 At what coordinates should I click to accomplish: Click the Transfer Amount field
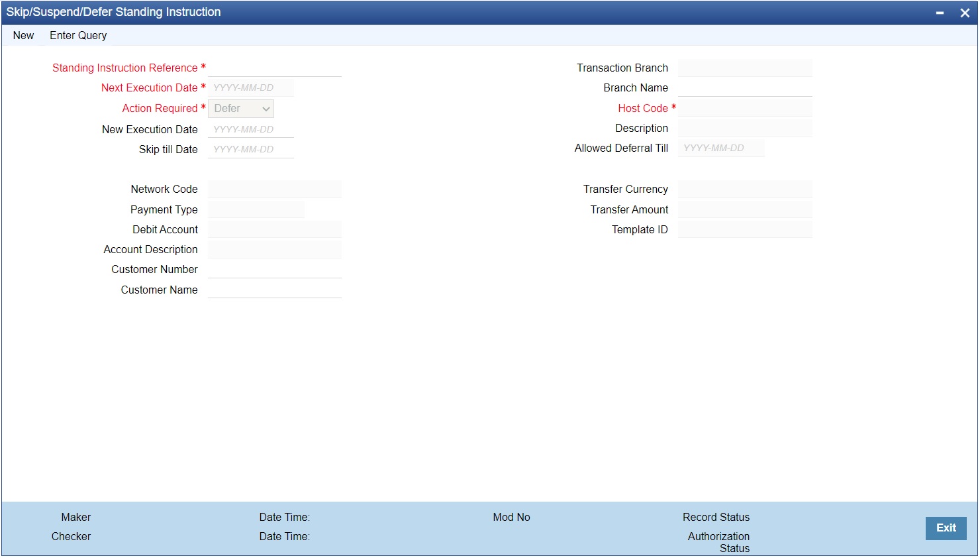click(x=745, y=209)
